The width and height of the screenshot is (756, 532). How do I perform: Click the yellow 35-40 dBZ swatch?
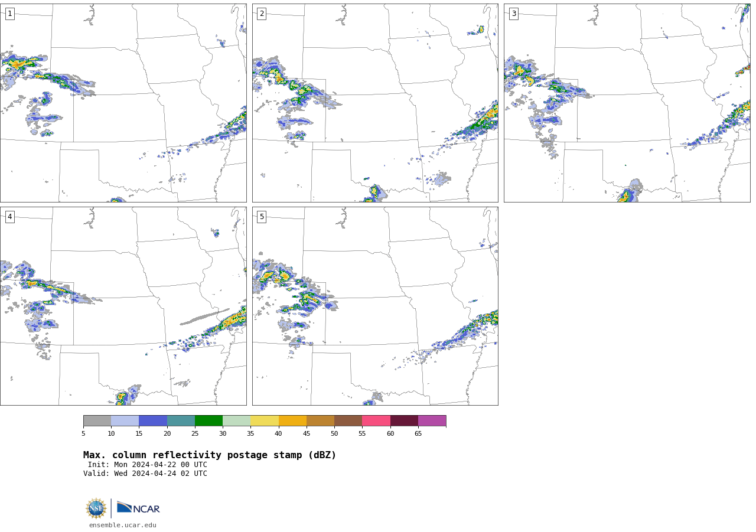[265, 421]
